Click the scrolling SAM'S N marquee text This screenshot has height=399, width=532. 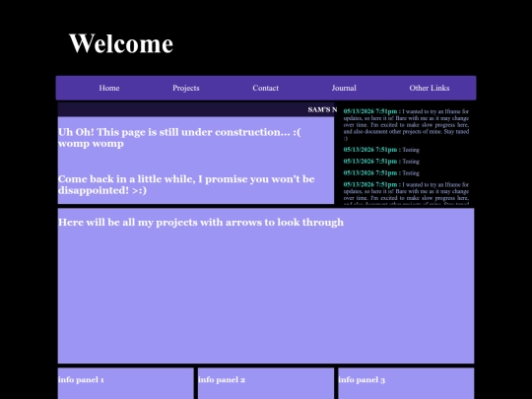pyautogui.click(x=322, y=109)
